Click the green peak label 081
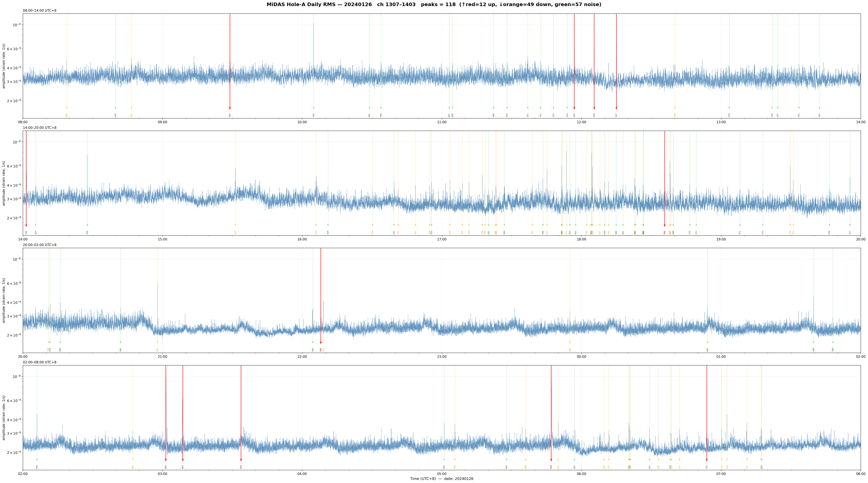Image resolution: width=868 pixels, height=483 pixels. (x=121, y=349)
